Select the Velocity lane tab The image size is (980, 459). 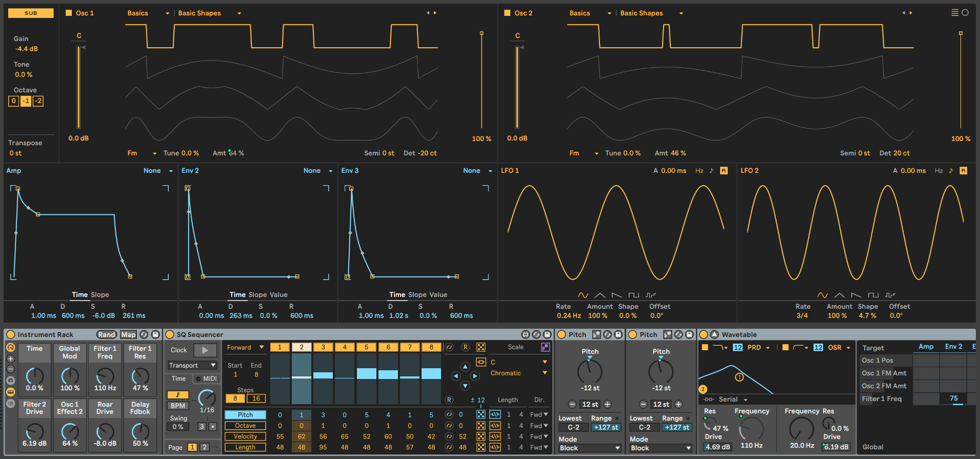point(245,436)
